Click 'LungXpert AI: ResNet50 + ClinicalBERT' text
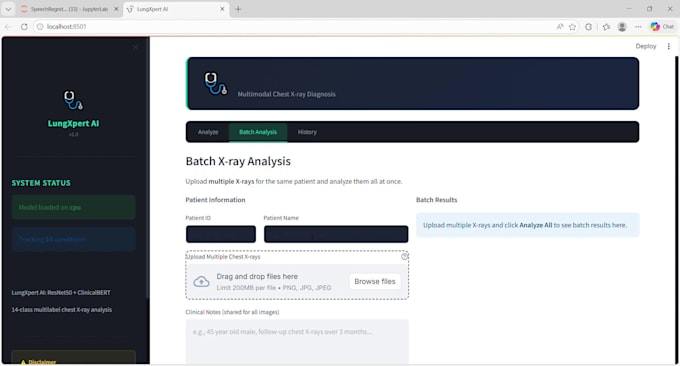The height and width of the screenshot is (366, 680). click(x=61, y=293)
